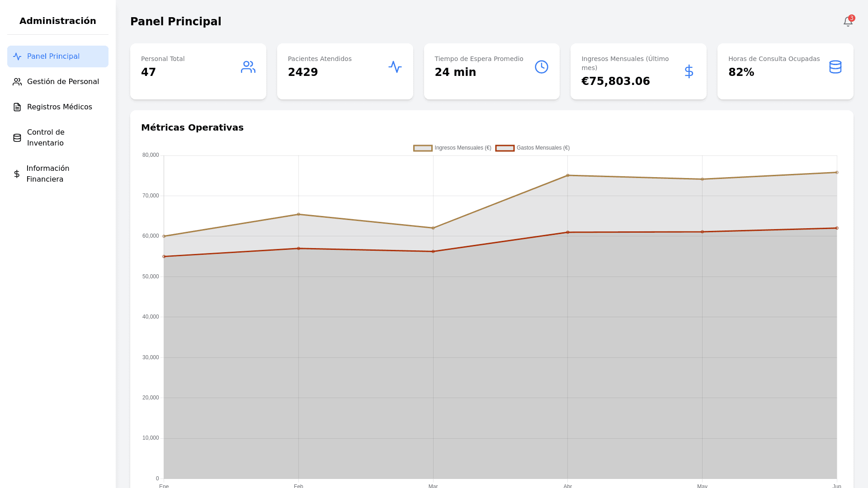Click the users icon in Personal Total card

[248, 67]
